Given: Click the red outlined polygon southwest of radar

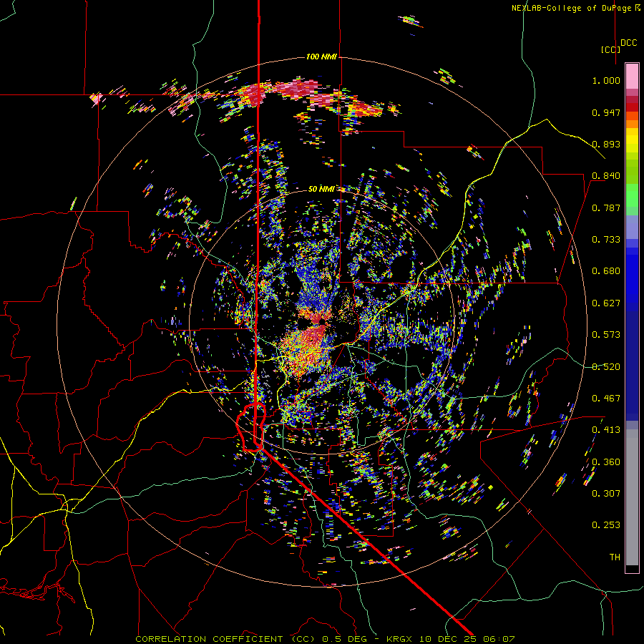Looking at the screenshot, I should click(x=251, y=427).
